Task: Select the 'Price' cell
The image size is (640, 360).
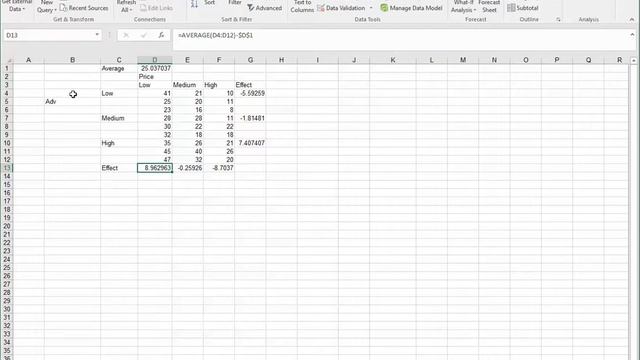Action: coord(155,77)
